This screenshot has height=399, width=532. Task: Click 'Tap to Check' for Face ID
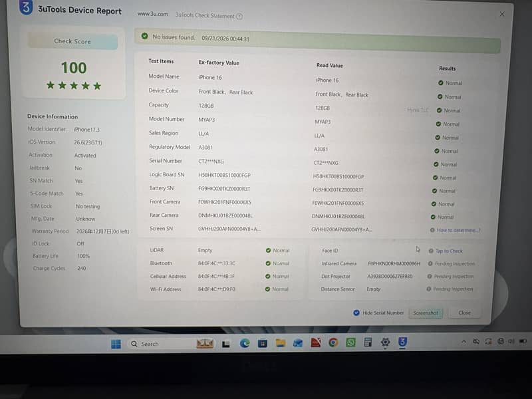[449, 251]
